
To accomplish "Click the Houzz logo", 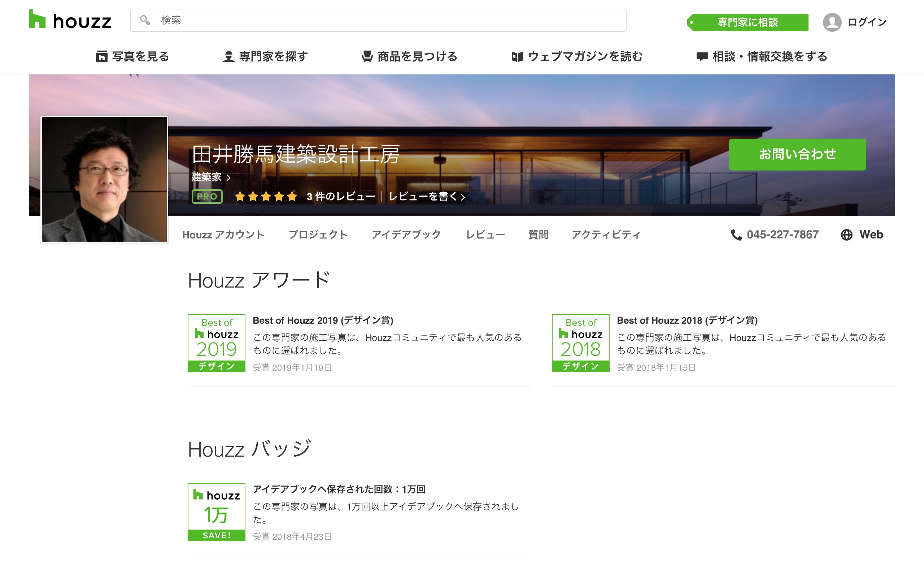I will coord(70,20).
